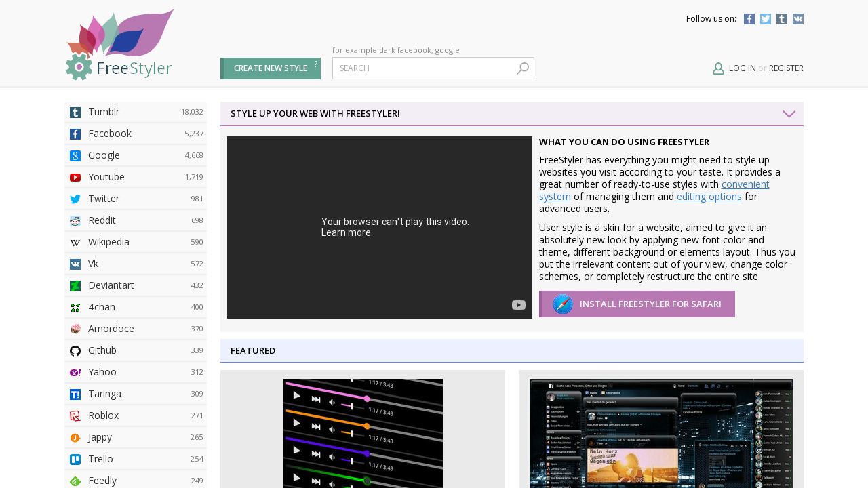Click the Twitter bird icon in sidebar
Image resolution: width=868 pixels, height=488 pixels.
tap(75, 199)
